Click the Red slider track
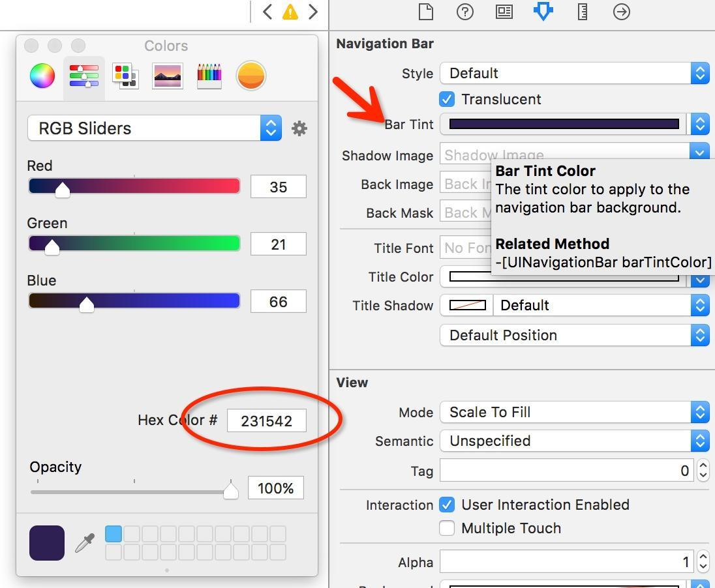715x588 pixels. coord(134,186)
